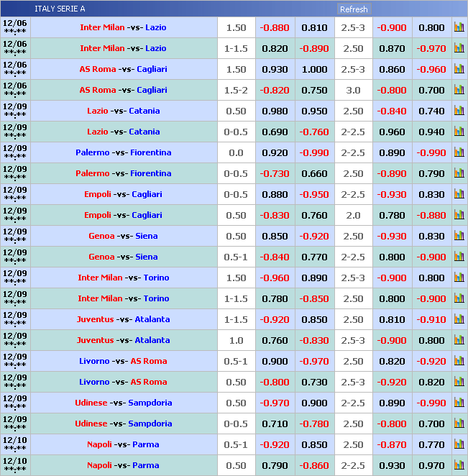This screenshot has width=468, height=476.
Task: Select -0.880 odds in Inter Milan vs Lazio
Action: click(274, 28)
